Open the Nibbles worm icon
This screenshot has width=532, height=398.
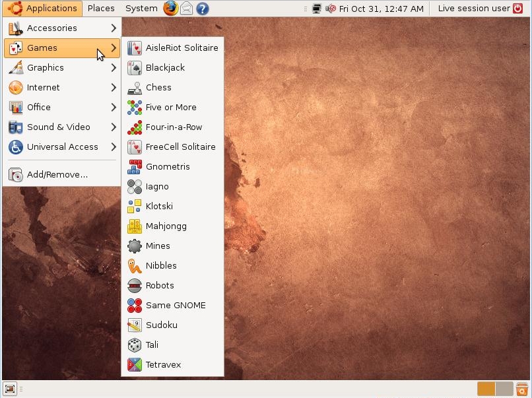pos(135,266)
